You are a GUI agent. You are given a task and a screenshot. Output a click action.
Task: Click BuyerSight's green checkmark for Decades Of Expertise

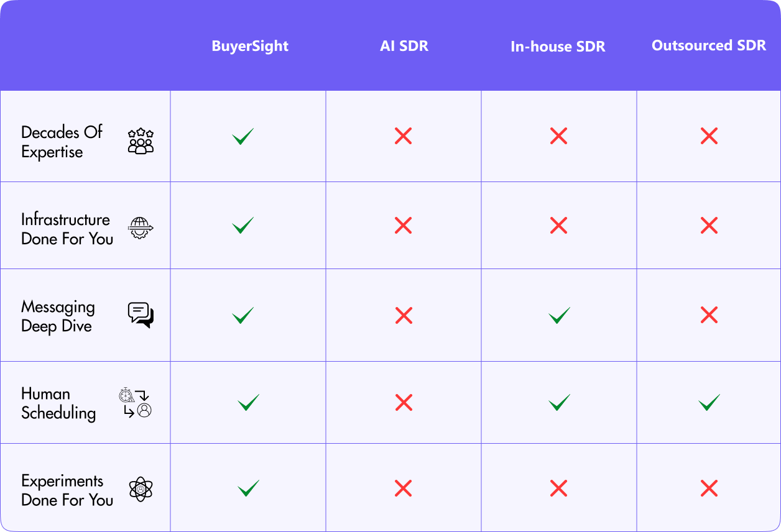243,136
